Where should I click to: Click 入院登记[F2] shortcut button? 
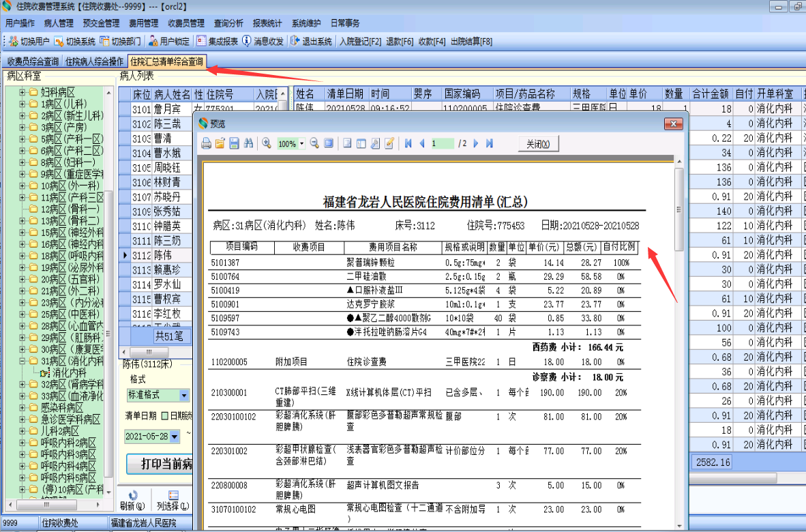pyautogui.click(x=361, y=42)
